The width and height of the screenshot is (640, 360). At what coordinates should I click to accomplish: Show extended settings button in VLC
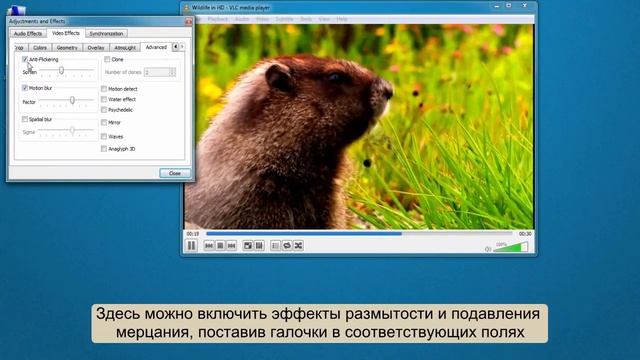pyautogui.click(x=259, y=246)
